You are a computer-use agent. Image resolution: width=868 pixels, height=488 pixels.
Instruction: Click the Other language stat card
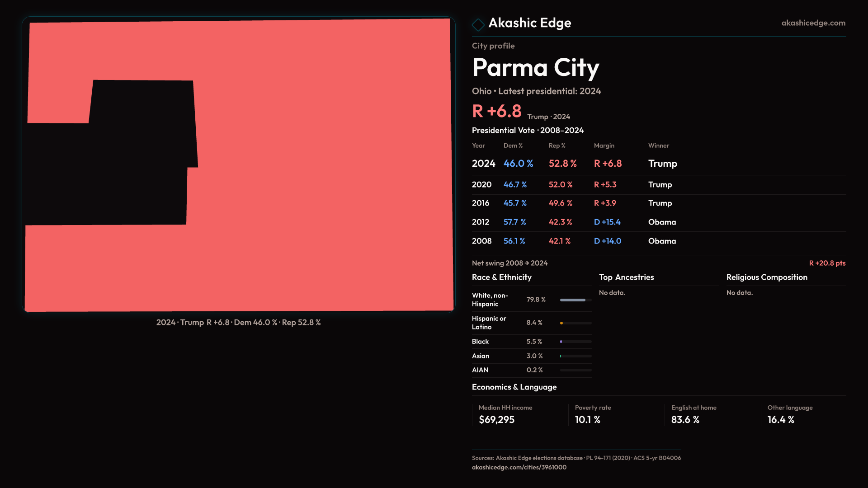tap(790, 414)
